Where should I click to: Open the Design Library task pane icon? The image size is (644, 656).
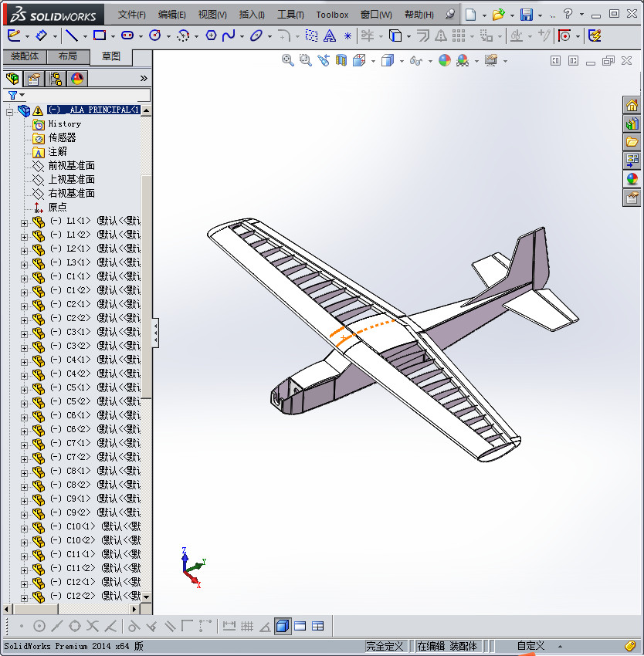coord(632,123)
